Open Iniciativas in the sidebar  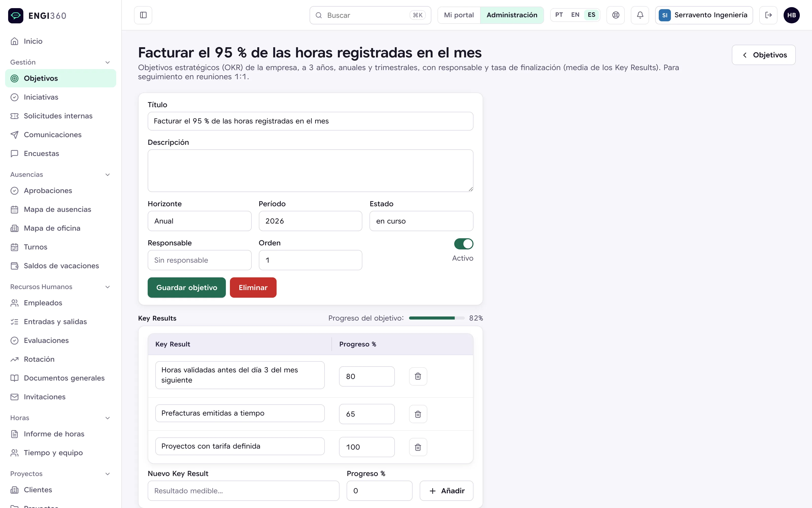[x=61, y=97]
